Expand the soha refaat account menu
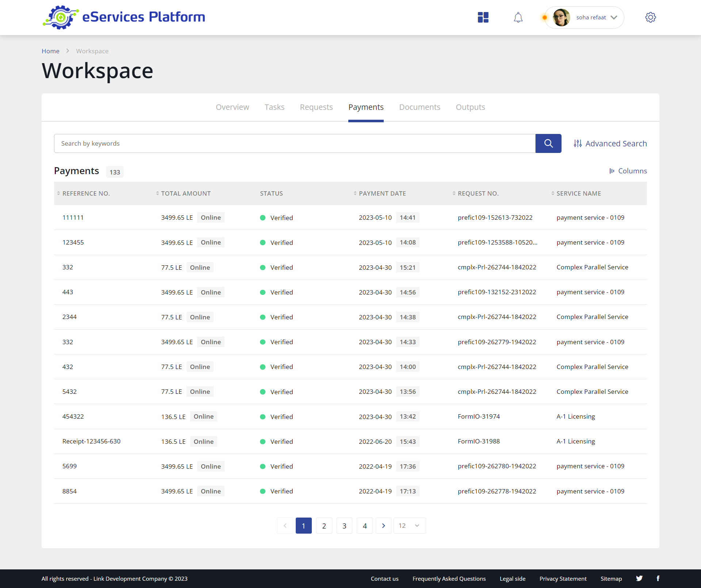 coord(614,17)
